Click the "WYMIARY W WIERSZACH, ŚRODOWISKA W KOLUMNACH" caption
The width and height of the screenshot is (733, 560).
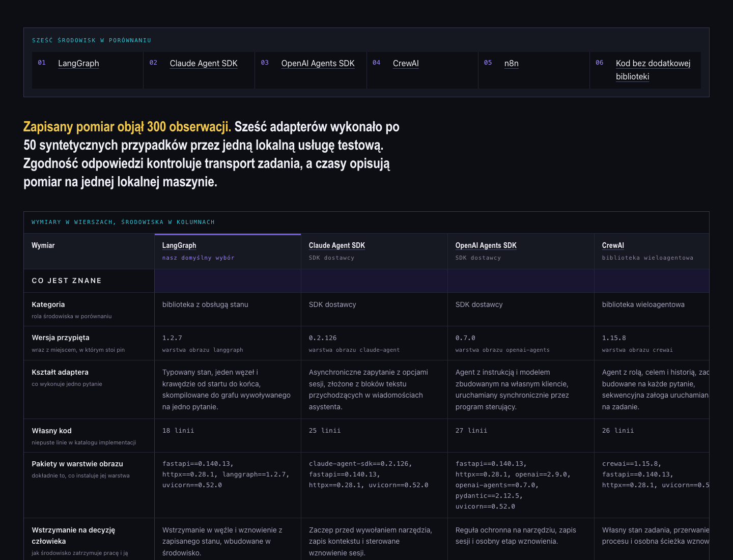coord(123,222)
